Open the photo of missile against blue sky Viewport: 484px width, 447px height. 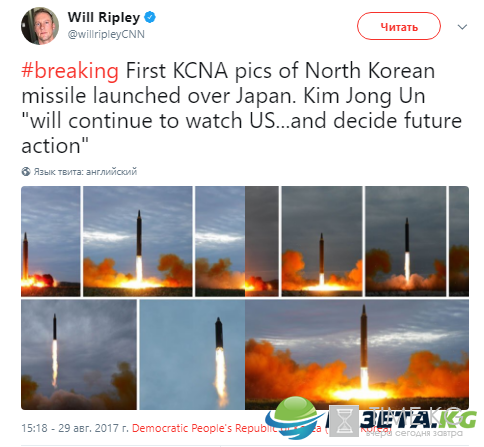(x=192, y=354)
